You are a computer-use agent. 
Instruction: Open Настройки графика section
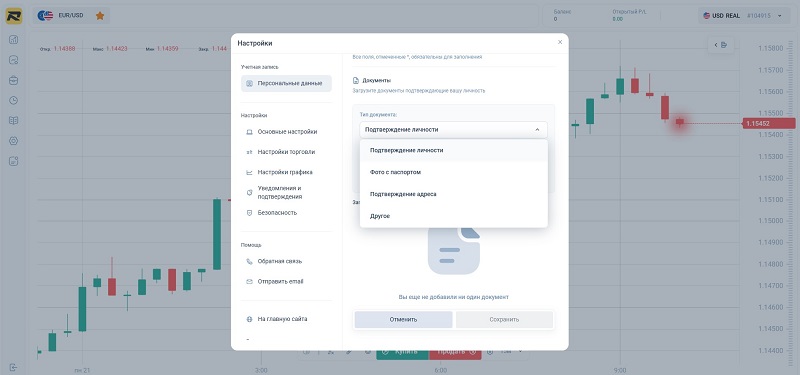(286, 172)
